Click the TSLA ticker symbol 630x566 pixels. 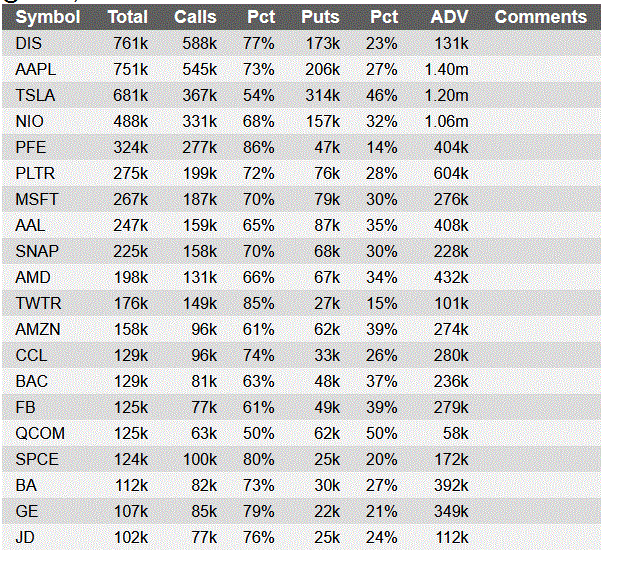tap(35, 95)
